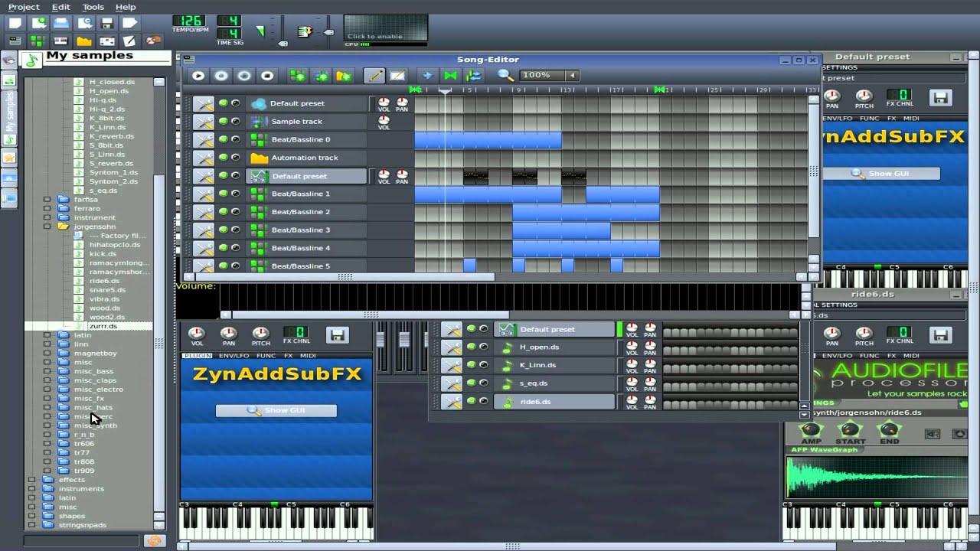Expand the ferraro folder
Viewport: 980px width, 551px height.
[47, 208]
